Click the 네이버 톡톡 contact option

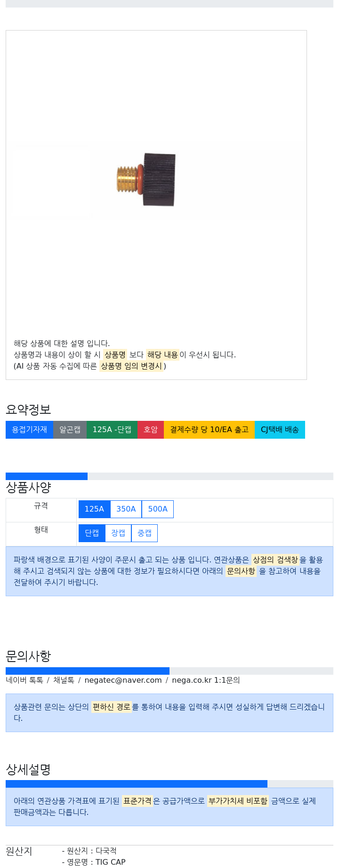coord(24,680)
